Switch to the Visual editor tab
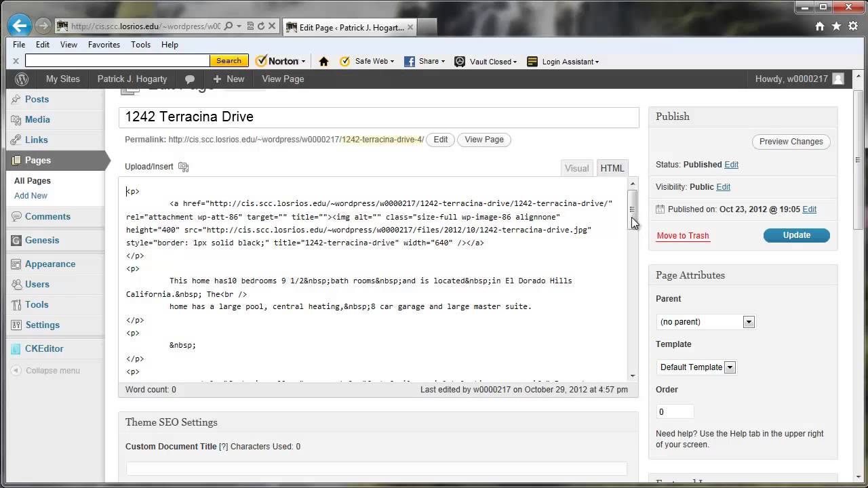 pos(577,168)
